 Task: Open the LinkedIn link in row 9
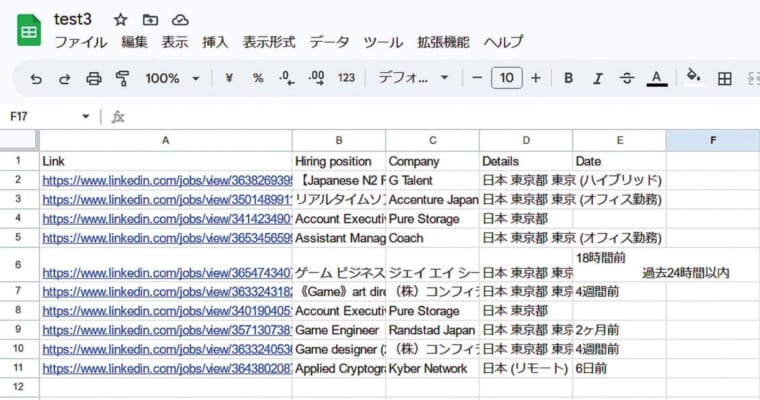[167, 330]
